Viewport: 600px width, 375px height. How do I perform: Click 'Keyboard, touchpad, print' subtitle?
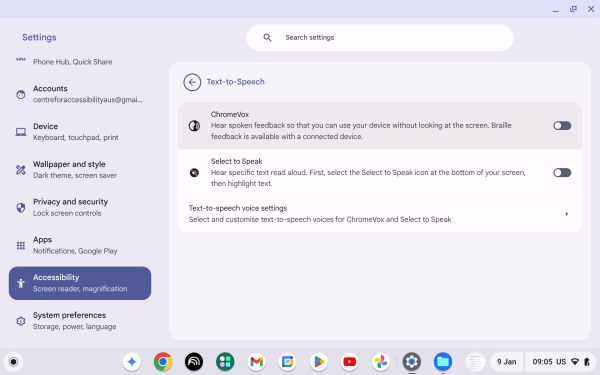coord(76,137)
